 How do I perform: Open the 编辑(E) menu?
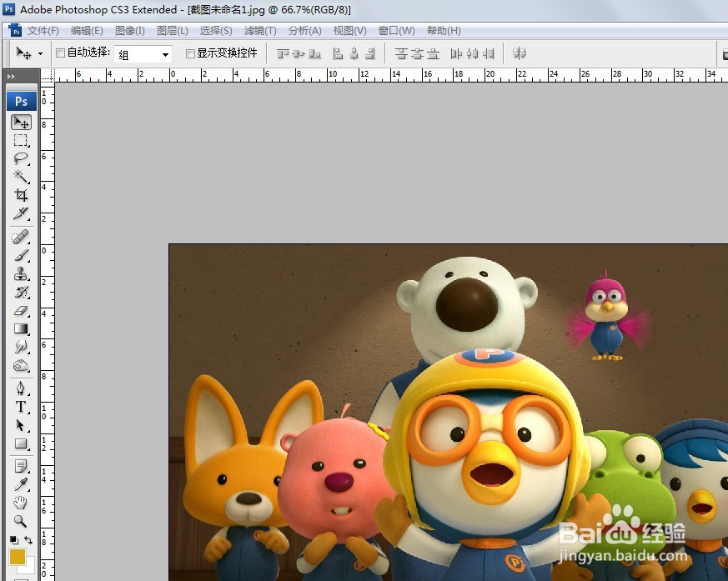pyautogui.click(x=87, y=31)
